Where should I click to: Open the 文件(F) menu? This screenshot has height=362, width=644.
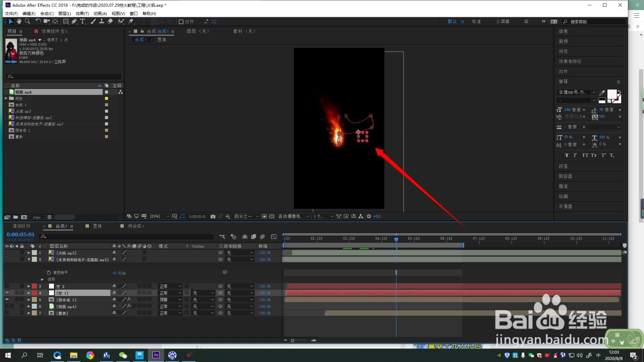11,14
